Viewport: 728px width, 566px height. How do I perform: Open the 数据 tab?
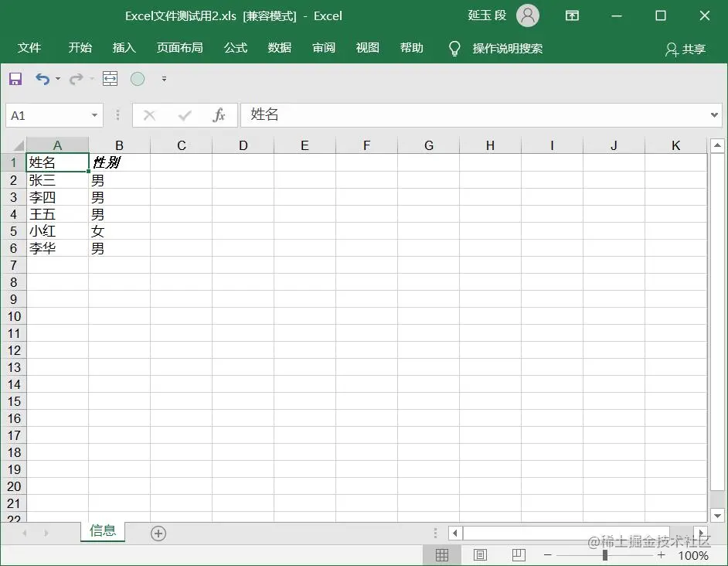point(280,48)
